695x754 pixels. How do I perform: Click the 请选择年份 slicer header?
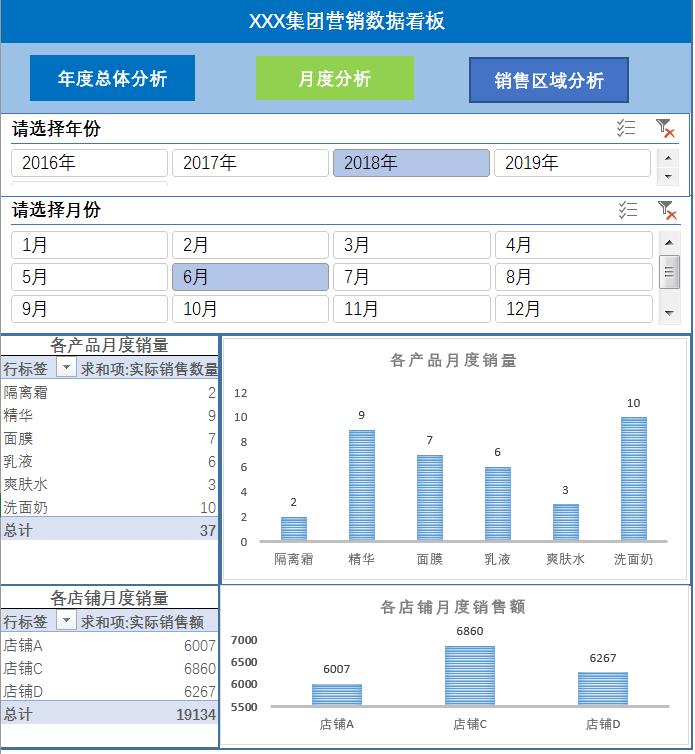tap(56, 129)
